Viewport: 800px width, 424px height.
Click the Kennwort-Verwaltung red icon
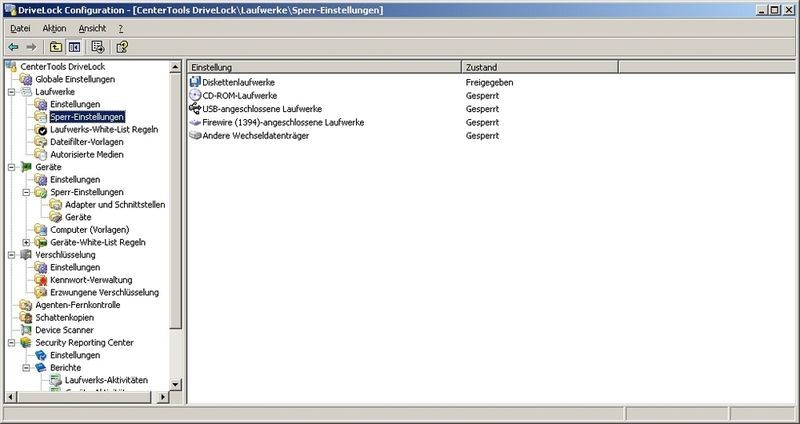coord(41,280)
